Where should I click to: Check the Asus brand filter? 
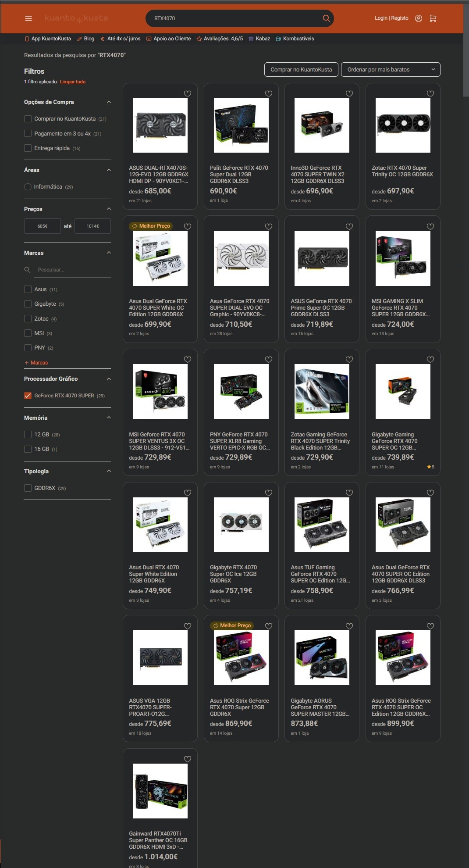(28, 289)
